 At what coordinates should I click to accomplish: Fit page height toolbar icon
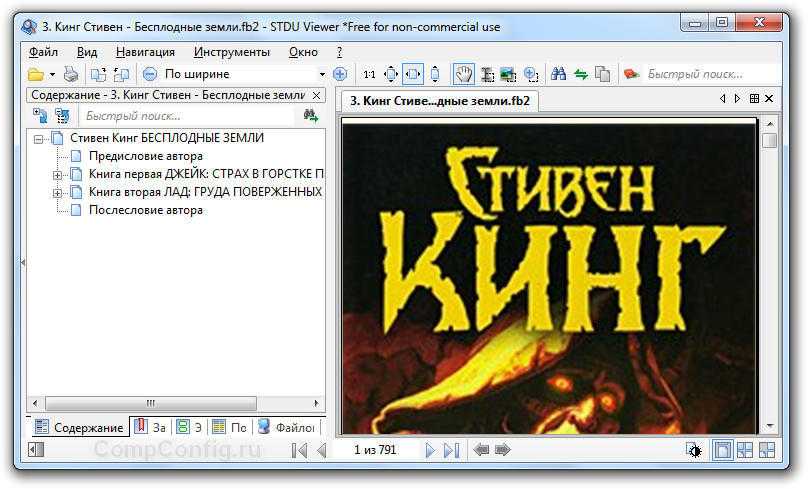tap(435, 75)
